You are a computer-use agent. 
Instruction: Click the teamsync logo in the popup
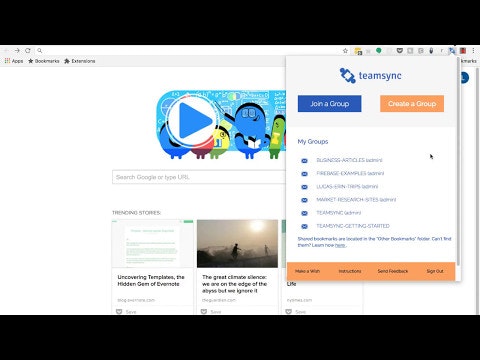pyautogui.click(x=370, y=76)
